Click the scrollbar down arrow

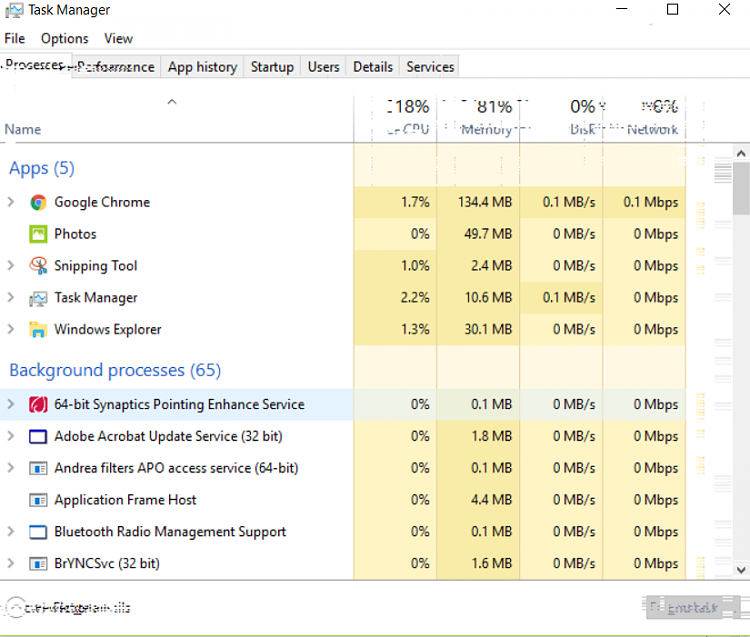point(741,570)
